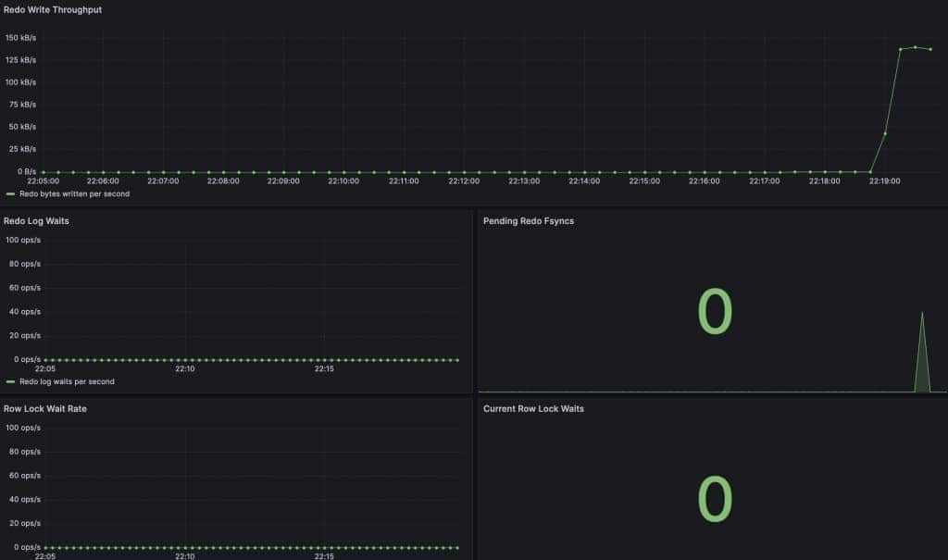This screenshot has height=560, width=948.
Task: Click the '22:11:00' time axis label
Action: [x=404, y=180]
